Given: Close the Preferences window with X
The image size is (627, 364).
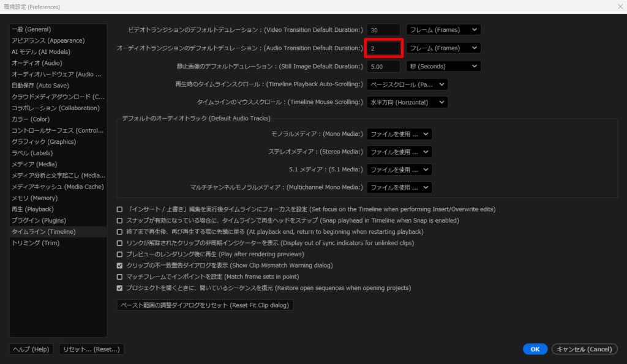Looking at the screenshot, I should point(620,7).
